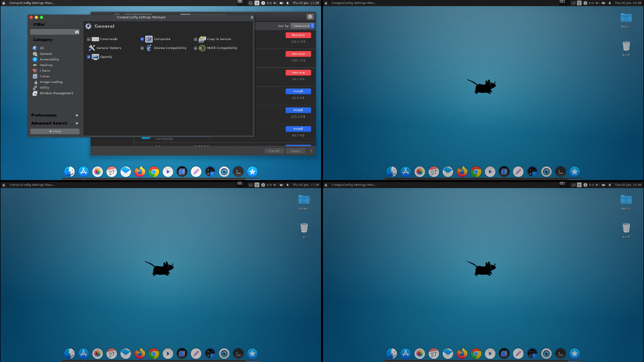The height and width of the screenshot is (362, 644).
Task: Click Install for the 29.9 MB package
Action: 298,91
